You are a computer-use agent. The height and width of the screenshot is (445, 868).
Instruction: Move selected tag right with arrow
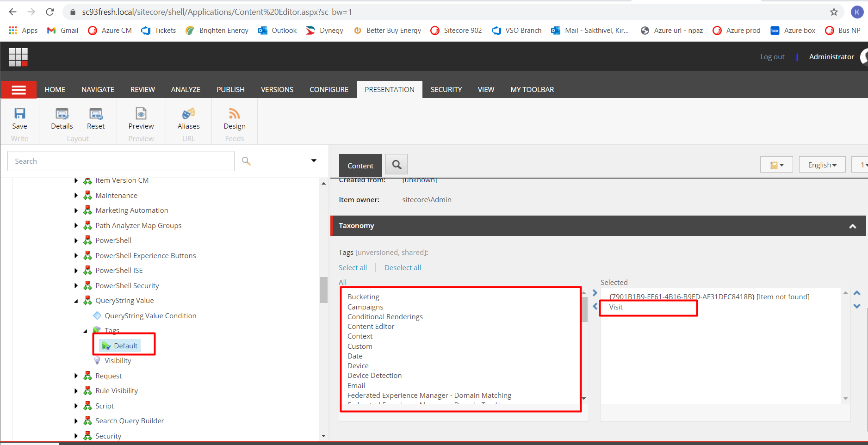[x=595, y=293]
